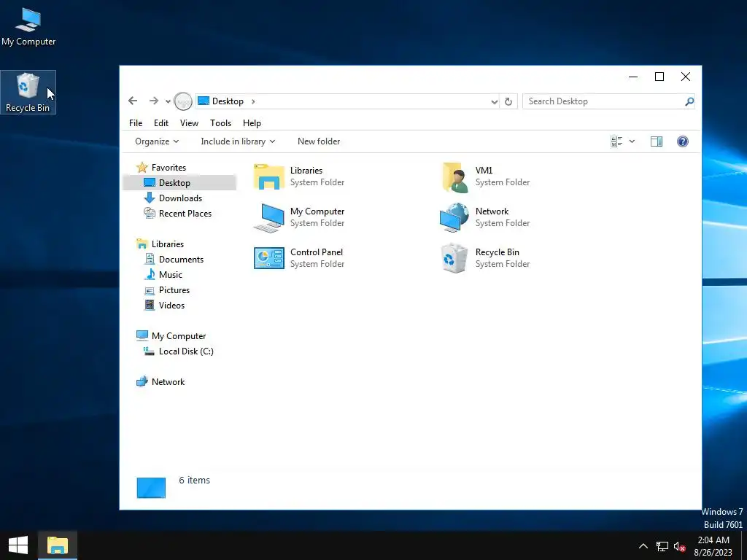Select the Libraries label in navigation pane

[x=168, y=244]
